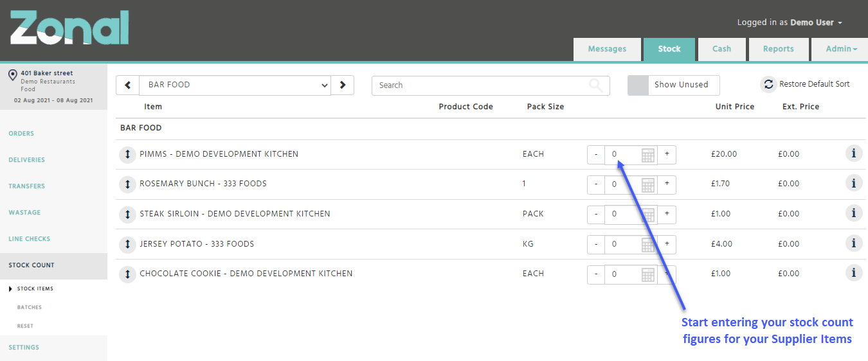Show info for the Rosemary Bunch item

click(x=853, y=183)
